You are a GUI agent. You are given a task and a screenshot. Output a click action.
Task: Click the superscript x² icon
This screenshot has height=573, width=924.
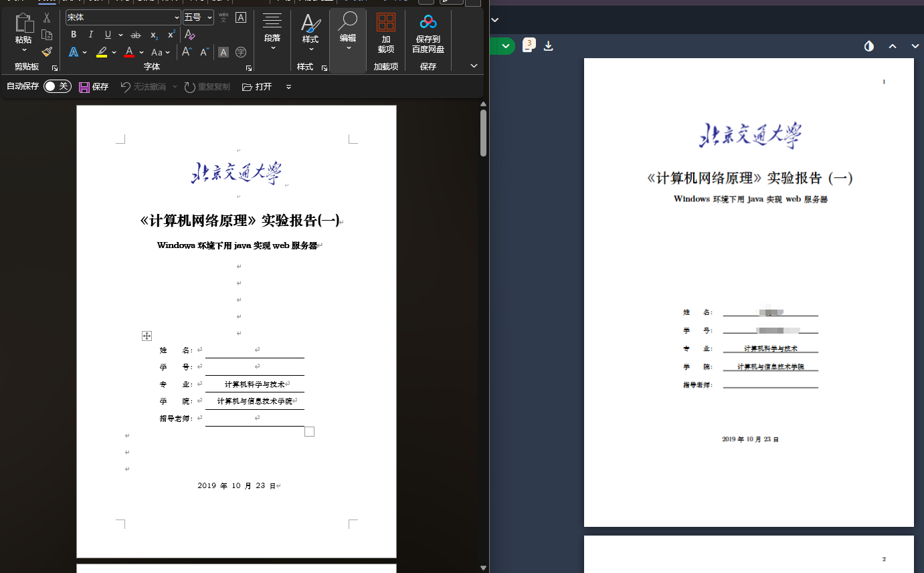171,35
